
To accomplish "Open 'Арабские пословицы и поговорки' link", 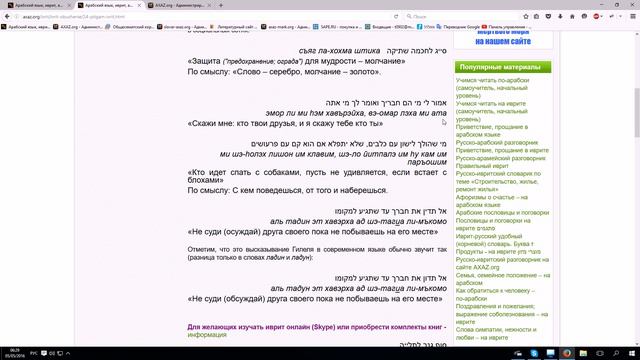I will point(502,213).
